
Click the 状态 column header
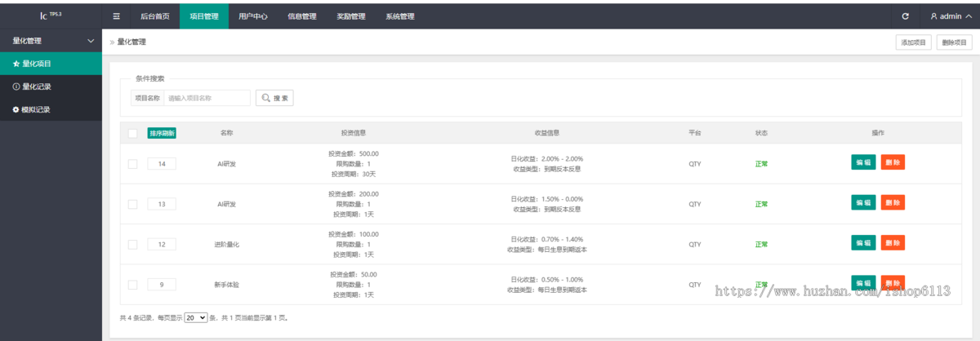point(761,133)
